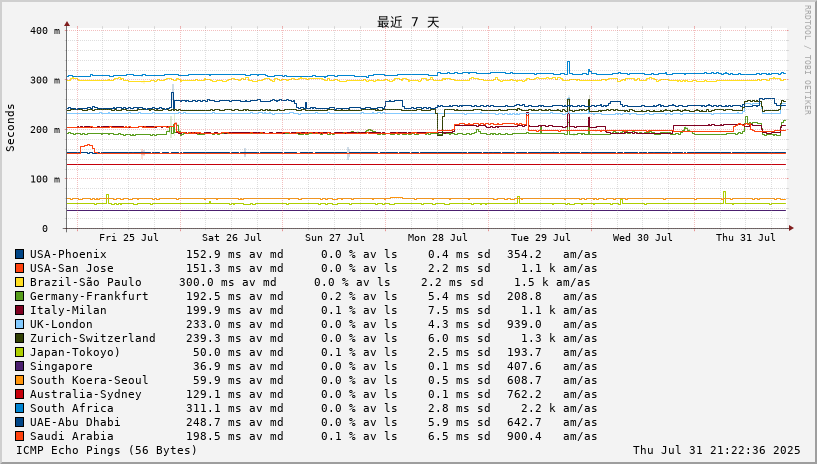
Task: Click the timestamp Thu Jul 31 21:22:36 2025
Action: pyautogui.click(x=716, y=450)
